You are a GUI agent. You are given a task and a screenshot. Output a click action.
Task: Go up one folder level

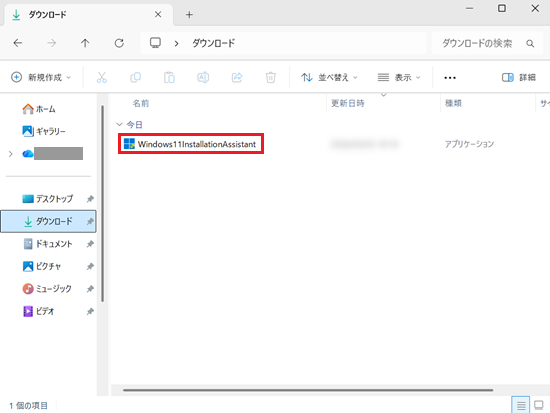tap(85, 43)
